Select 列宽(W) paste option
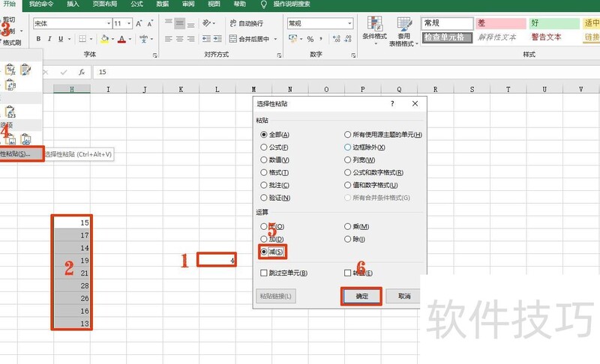Viewport: 600px width, 364px height. click(x=360, y=160)
